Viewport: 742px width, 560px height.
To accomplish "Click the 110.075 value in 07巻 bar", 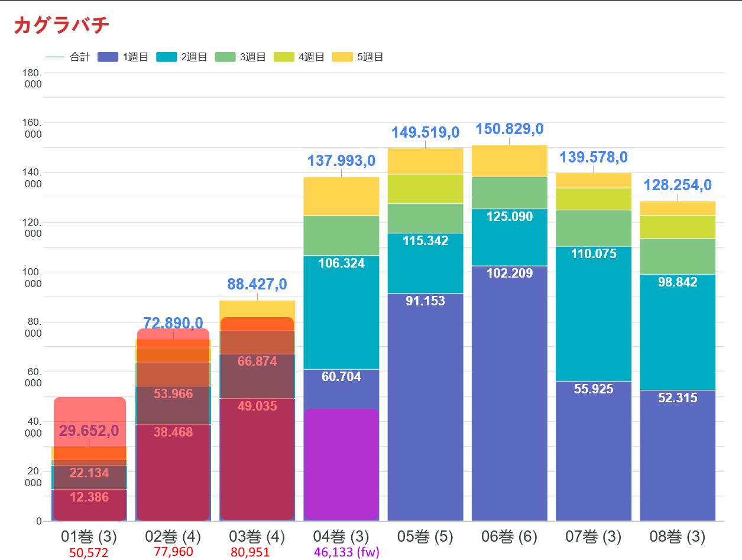I will click(594, 253).
